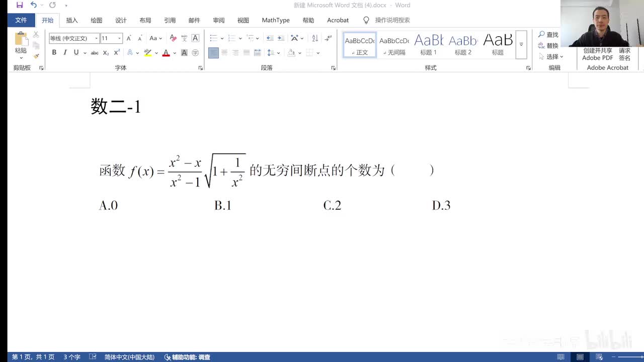This screenshot has height=362, width=644.
Task: Apply the yellow text highlight color
Action: [147, 53]
